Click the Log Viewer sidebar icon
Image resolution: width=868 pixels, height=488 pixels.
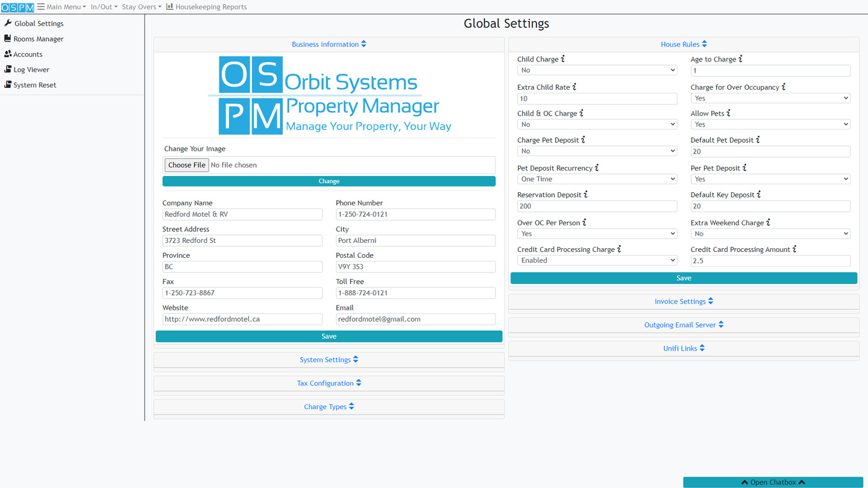click(x=8, y=69)
